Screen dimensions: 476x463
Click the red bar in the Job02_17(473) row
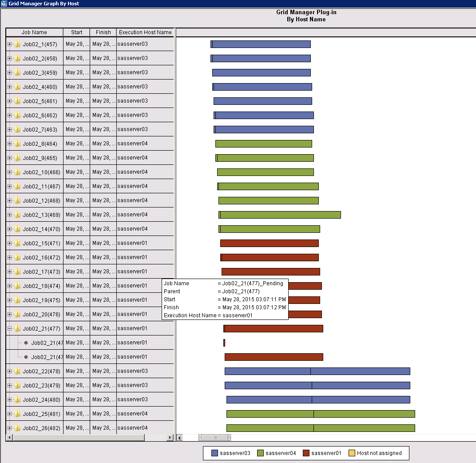pos(271,271)
